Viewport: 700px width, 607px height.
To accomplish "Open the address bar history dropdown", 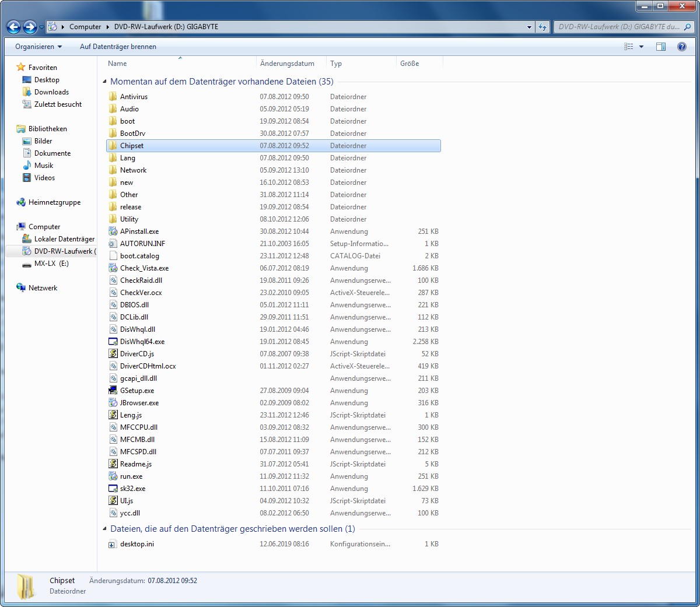I will (x=529, y=27).
